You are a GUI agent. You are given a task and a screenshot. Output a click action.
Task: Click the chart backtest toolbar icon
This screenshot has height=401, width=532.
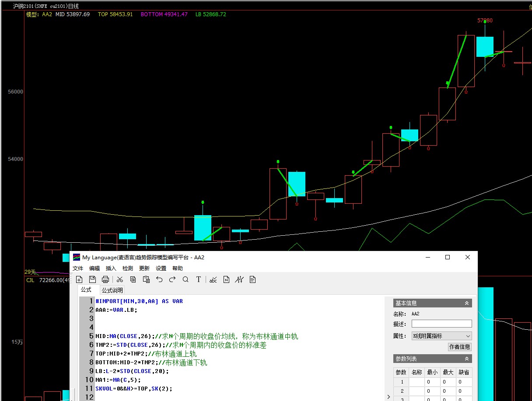click(x=239, y=279)
